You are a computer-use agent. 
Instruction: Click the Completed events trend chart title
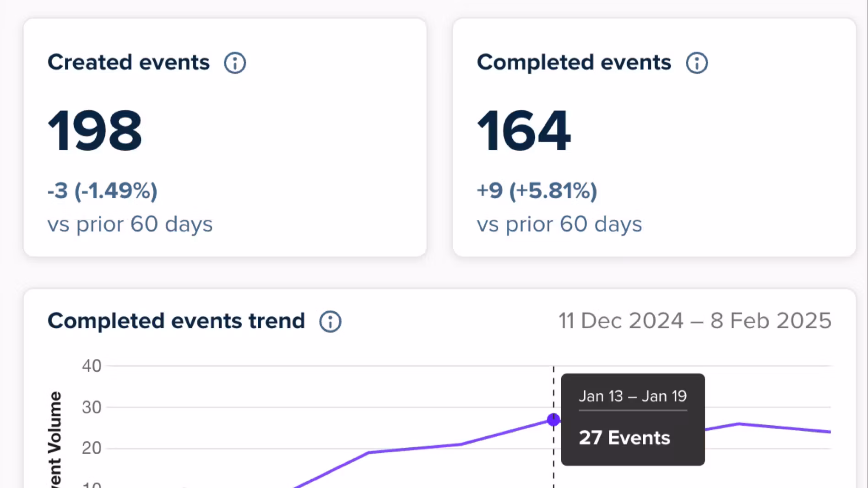176,321
